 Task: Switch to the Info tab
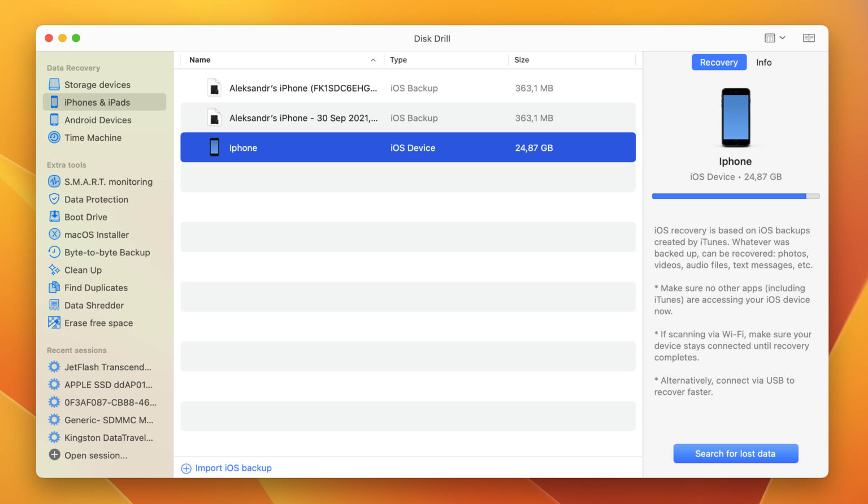pyautogui.click(x=763, y=63)
